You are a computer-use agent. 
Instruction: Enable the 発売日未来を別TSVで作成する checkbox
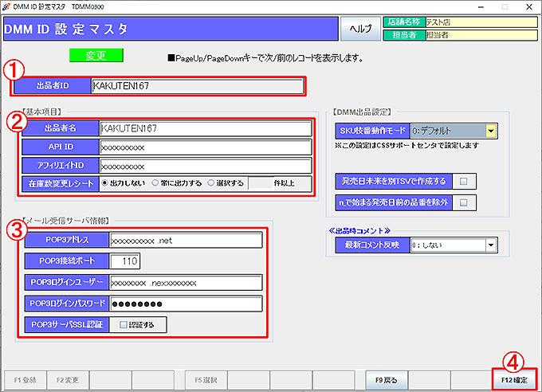464,181
